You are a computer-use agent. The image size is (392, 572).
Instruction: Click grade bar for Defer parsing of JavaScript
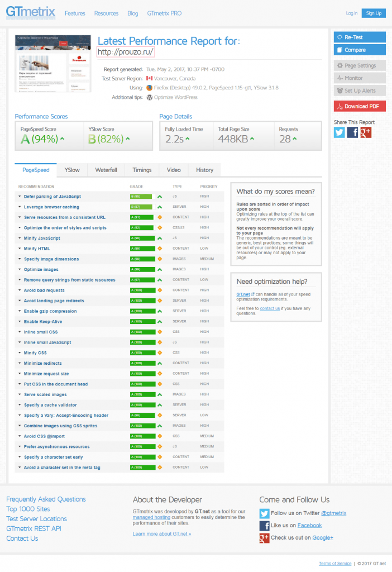tap(142, 197)
